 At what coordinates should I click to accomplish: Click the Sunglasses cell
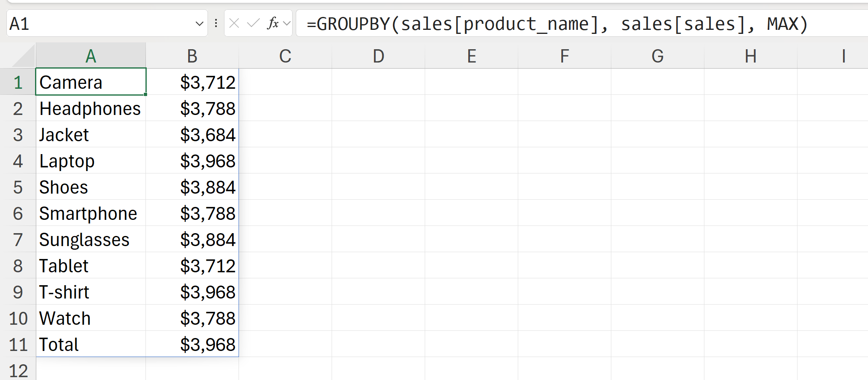(91, 240)
